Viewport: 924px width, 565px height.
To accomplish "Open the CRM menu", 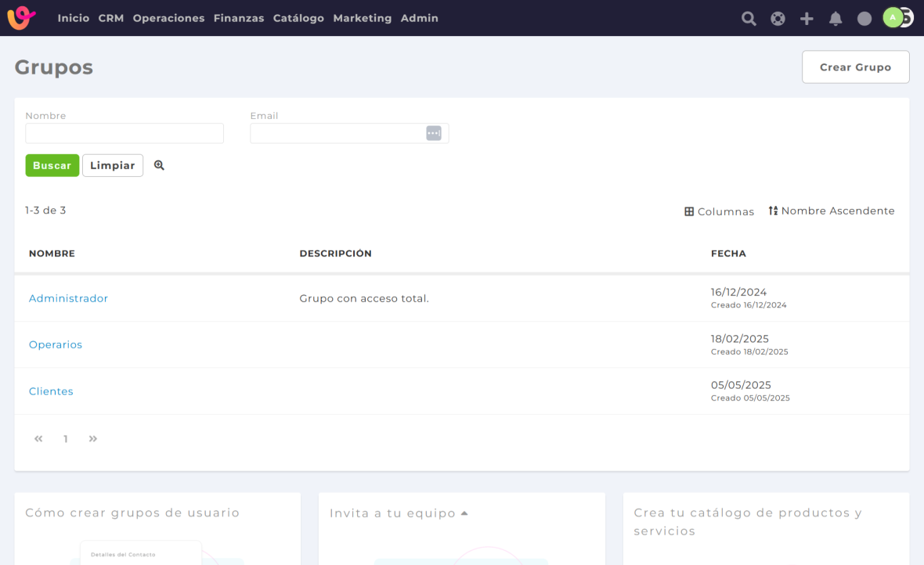I will pos(111,18).
